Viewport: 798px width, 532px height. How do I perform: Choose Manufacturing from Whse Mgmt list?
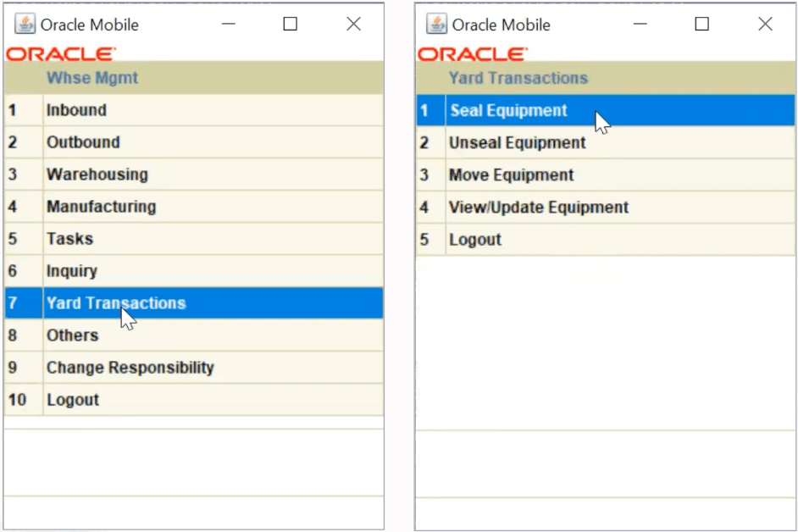coord(194,206)
